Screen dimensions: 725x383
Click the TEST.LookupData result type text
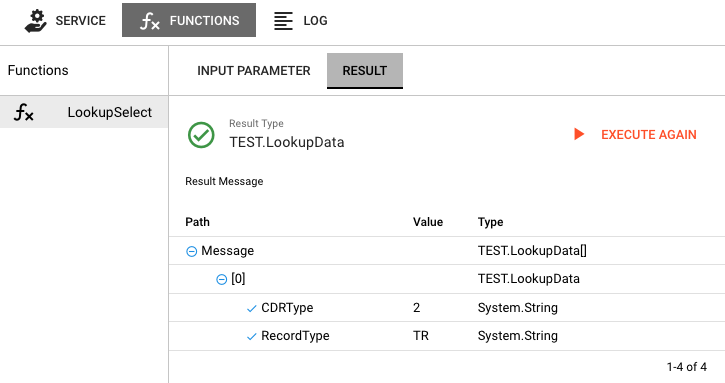(x=287, y=142)
